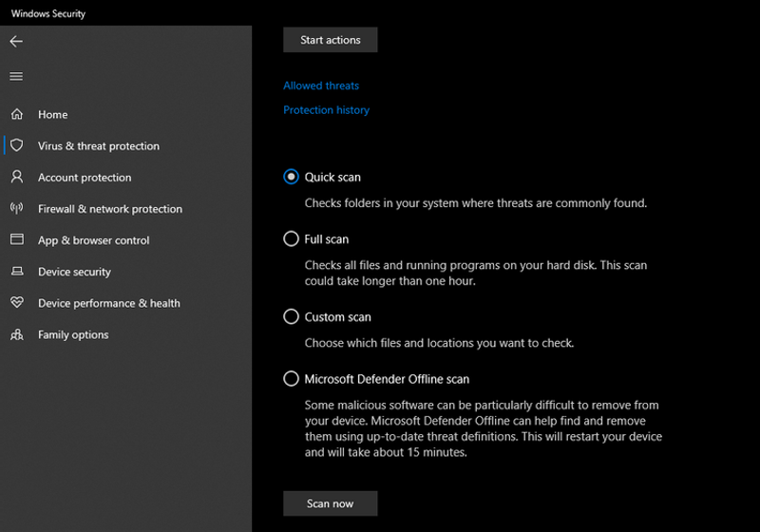
Task: Open Firewall & network protection menu label
Action: coord(110,209)
